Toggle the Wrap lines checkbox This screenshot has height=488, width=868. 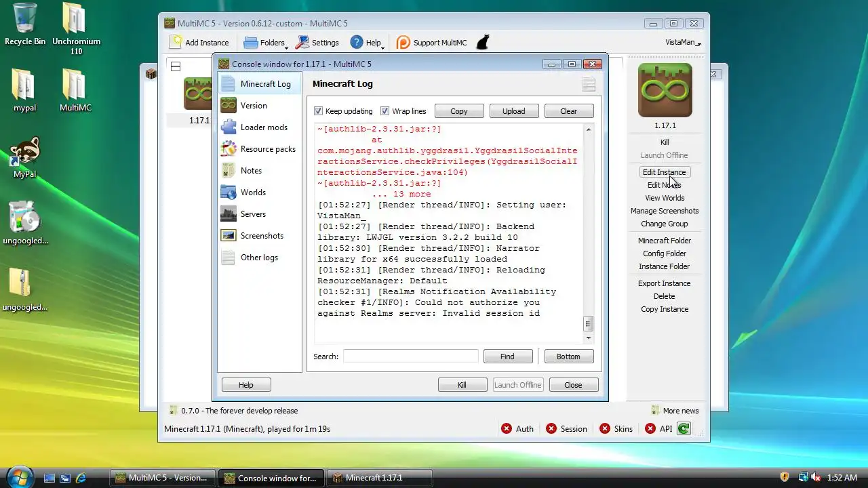pos(385,111)
